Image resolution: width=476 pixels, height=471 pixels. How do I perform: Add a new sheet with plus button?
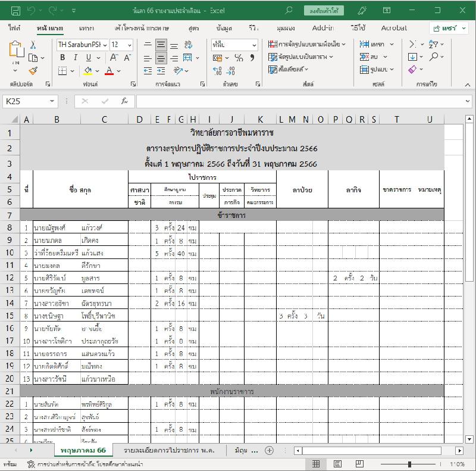269,450
